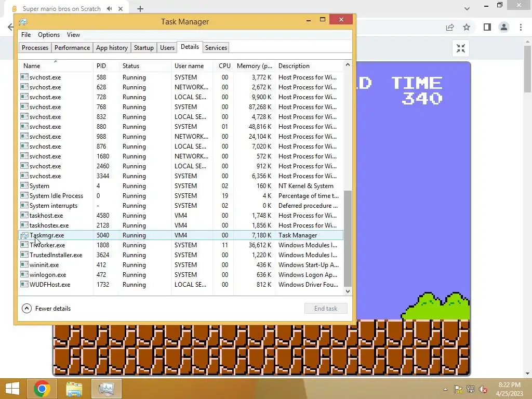Click the Task Manager title bar icon
The image size is (532, 399).
[23, 22]
